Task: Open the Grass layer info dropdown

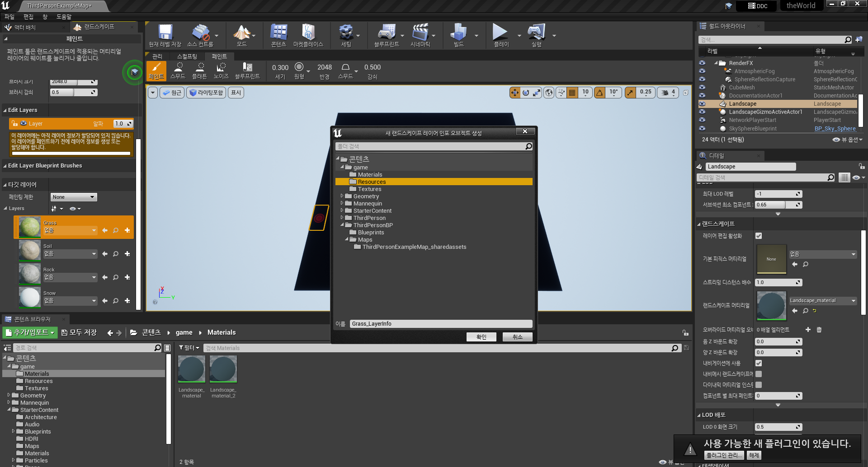Action: coord(70,230)
